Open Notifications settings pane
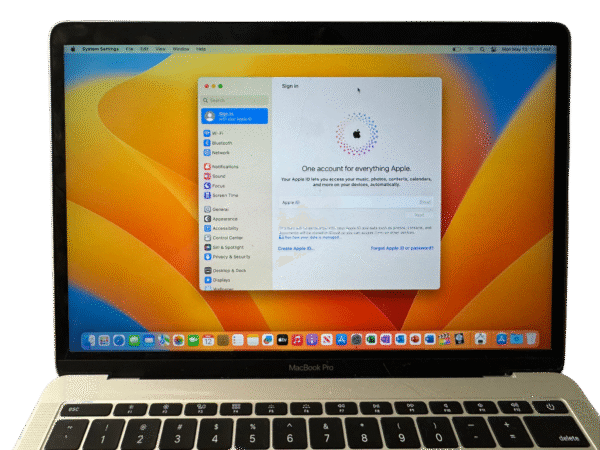The width and height of the screenshot is (600, 450). click(x=221, y=166)
